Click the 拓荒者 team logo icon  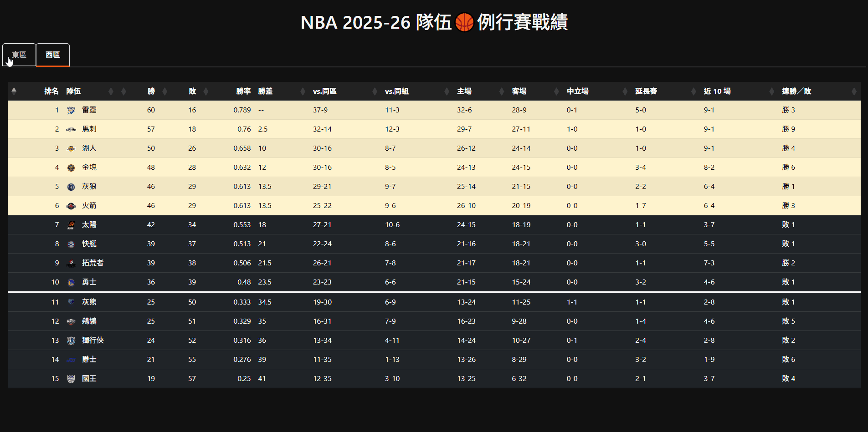[71, 263]
